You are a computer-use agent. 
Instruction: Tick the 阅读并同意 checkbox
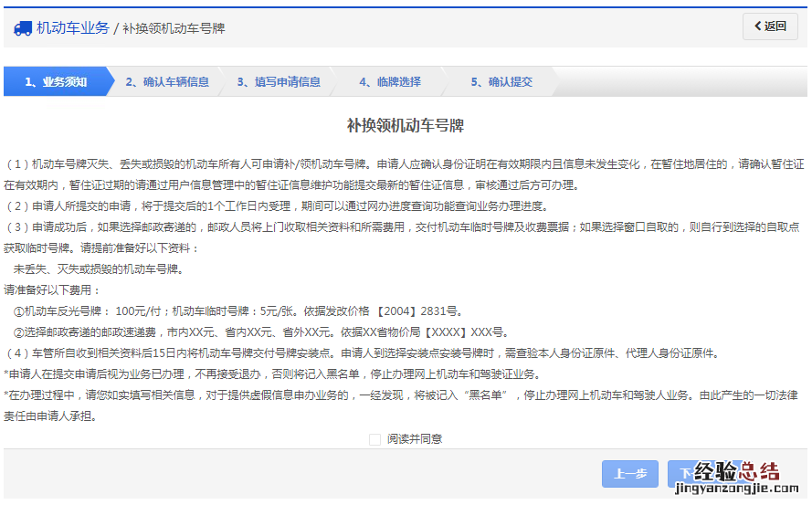[374, 439]
